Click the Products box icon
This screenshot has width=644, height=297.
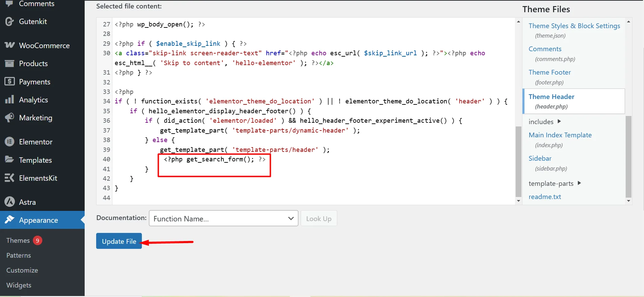coord(9,63)
